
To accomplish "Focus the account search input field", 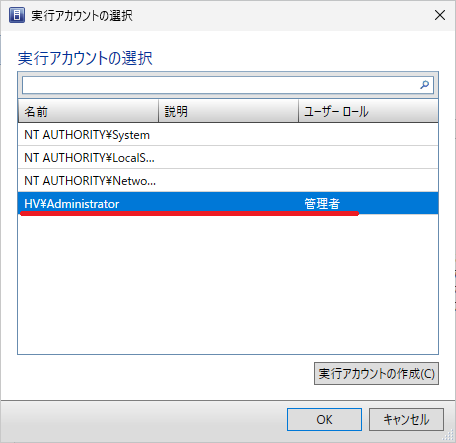I will [228, 85].
